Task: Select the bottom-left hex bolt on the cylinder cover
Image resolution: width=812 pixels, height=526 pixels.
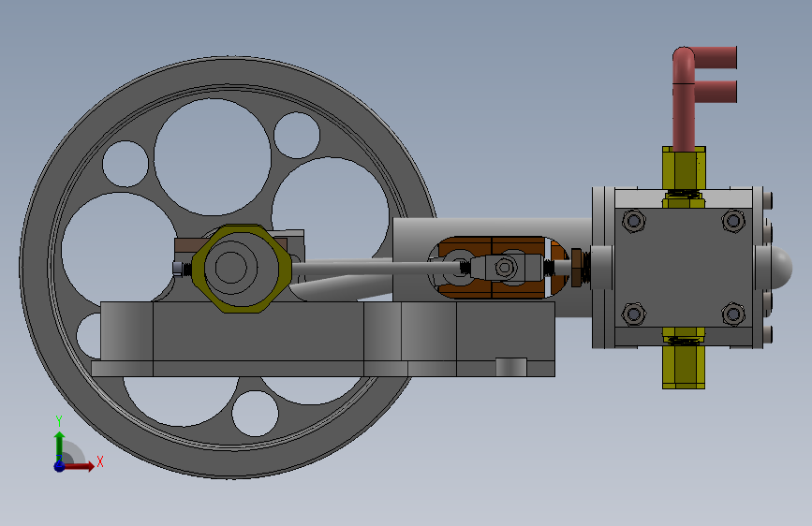Action: coord(633,314)
